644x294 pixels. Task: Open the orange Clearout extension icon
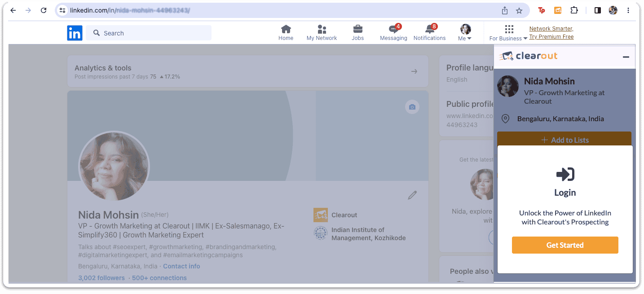tap(558, 10)
